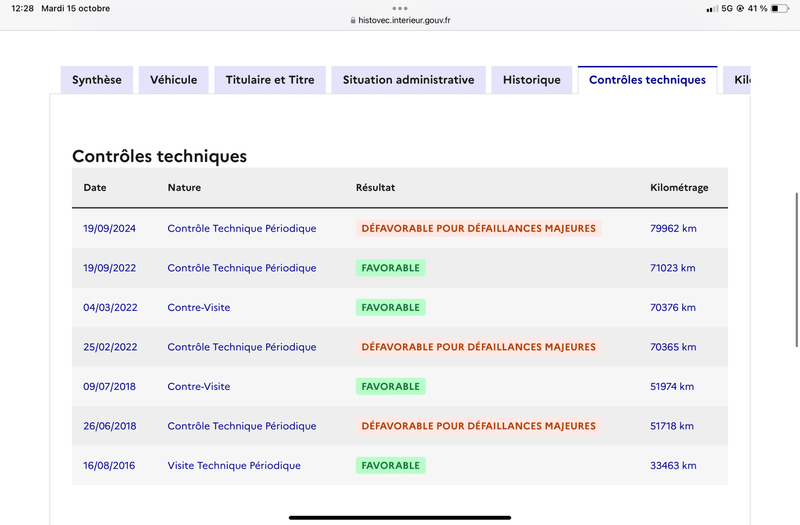Screen dimensions: 800x525
Task: Click the DÉFAVORABLE badge for 26/06/2018
Action: pos(479,426)
